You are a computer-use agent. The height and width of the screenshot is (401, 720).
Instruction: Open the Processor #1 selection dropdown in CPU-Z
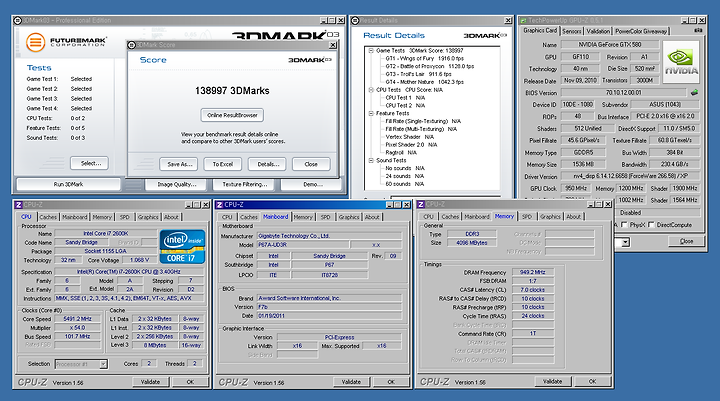(103, 364)
